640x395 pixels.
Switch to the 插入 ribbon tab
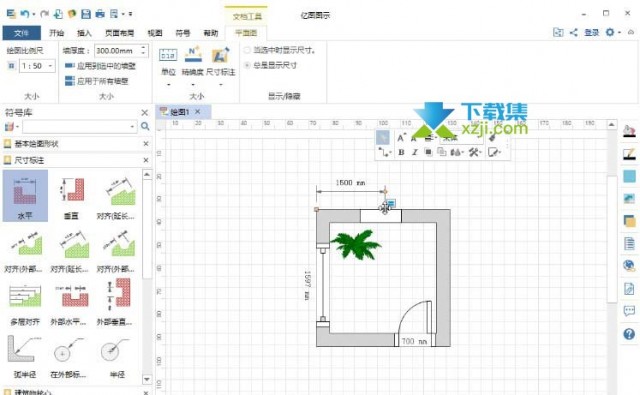(84, 33)
